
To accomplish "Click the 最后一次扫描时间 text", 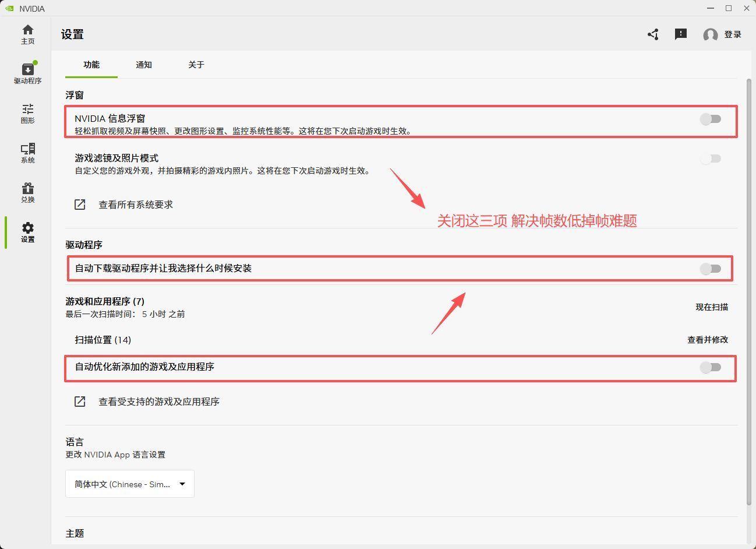I will (x=125, y=314).
